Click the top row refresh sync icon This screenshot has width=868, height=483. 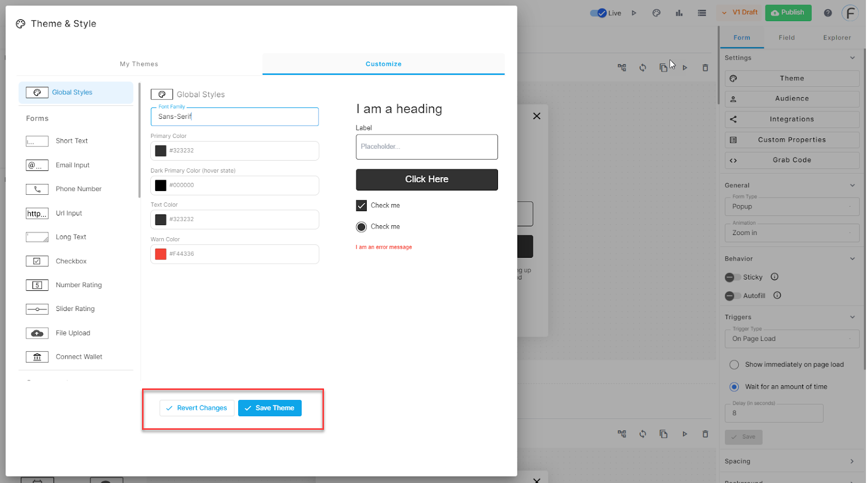point(643,68)
